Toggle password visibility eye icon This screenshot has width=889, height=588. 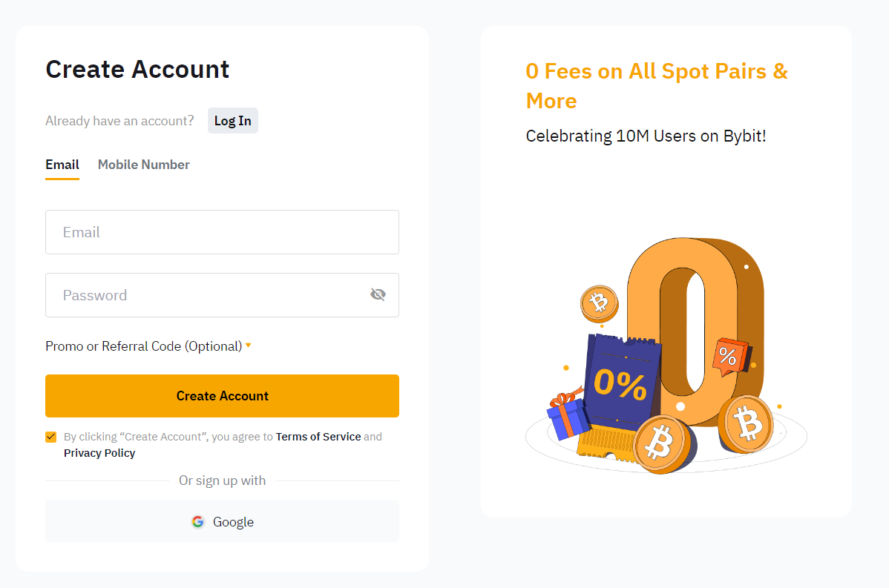coord(378,294)
